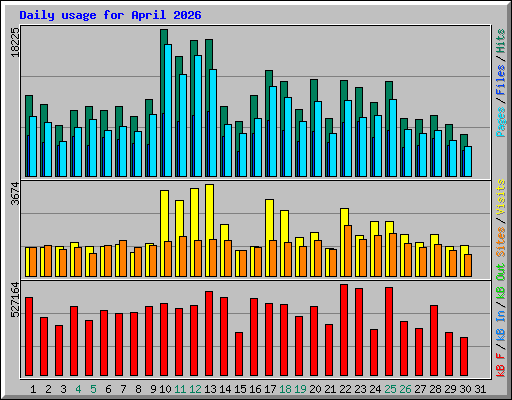Click day label 14 on the x-axis

[x=225, y=389]
